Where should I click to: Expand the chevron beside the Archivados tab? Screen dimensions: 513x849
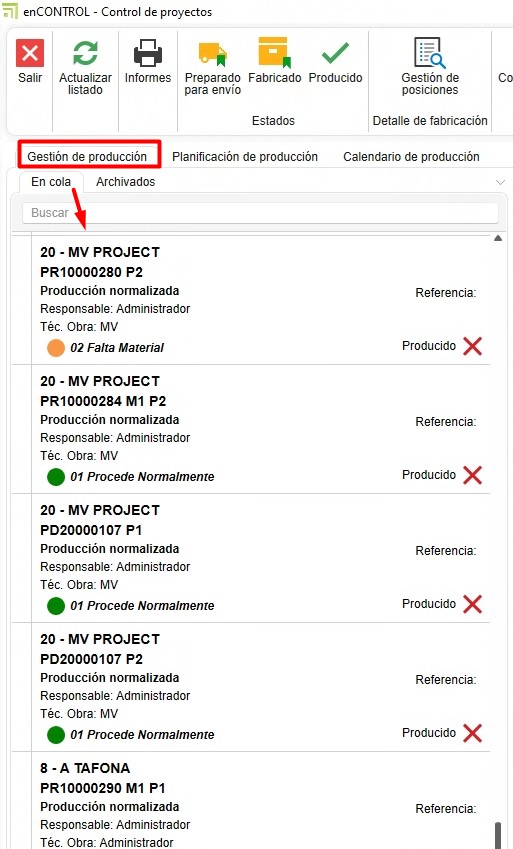point(500,182)
